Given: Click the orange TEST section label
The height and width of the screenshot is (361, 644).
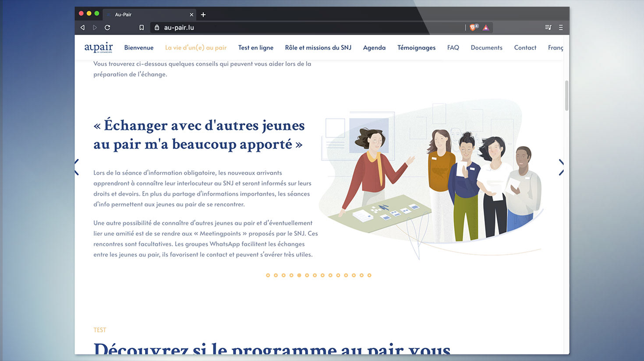Looking at the screenshot, I should point(100,330).
